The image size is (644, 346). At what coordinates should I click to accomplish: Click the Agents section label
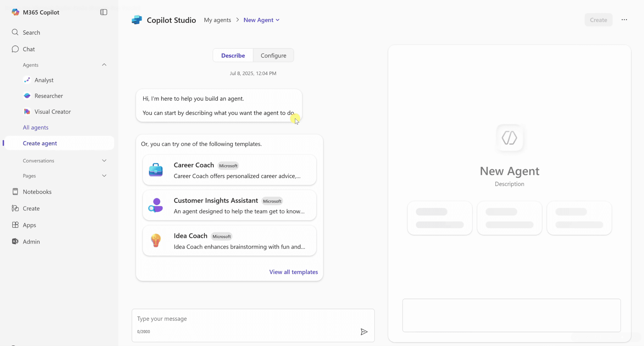point(31,65)
